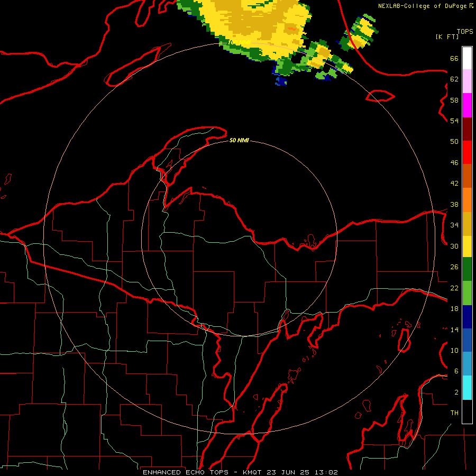This screenshot has height=476, width=476.
Task: Click the 58 value on the legend
Action: point(454,100)
